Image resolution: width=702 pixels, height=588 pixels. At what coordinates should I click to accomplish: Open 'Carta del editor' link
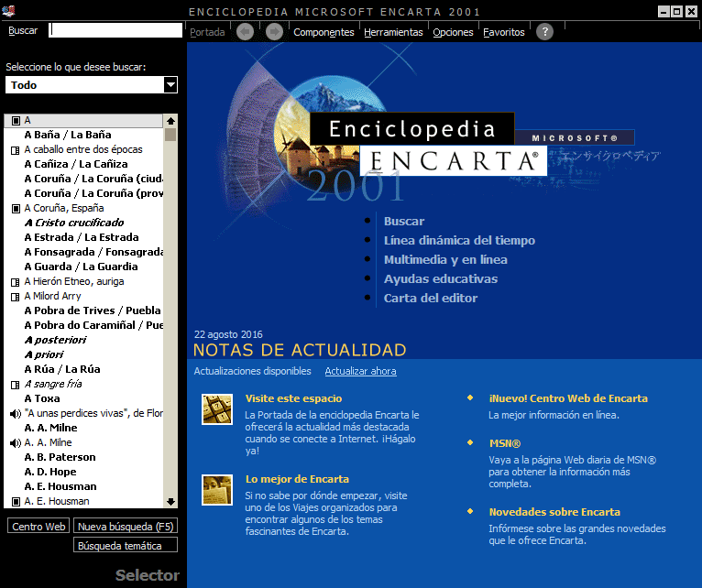430,298
